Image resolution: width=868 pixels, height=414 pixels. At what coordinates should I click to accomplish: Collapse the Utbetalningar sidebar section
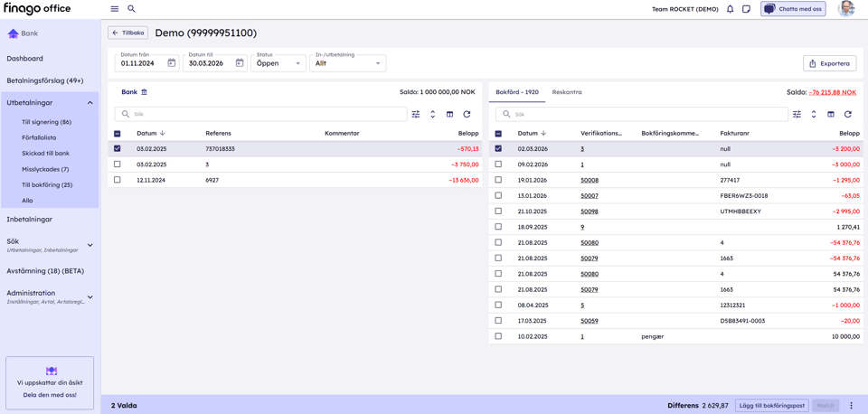coord(90,103)
